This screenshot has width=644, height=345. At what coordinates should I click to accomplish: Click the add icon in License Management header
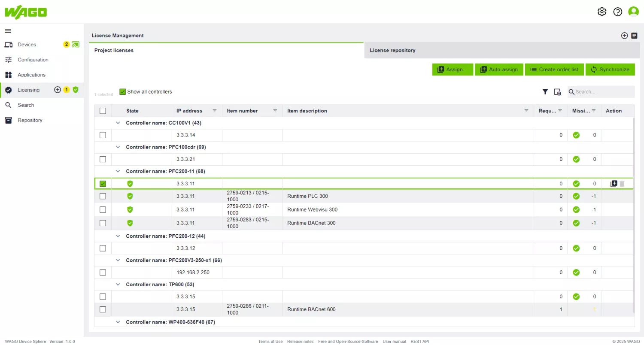(624, 36)
